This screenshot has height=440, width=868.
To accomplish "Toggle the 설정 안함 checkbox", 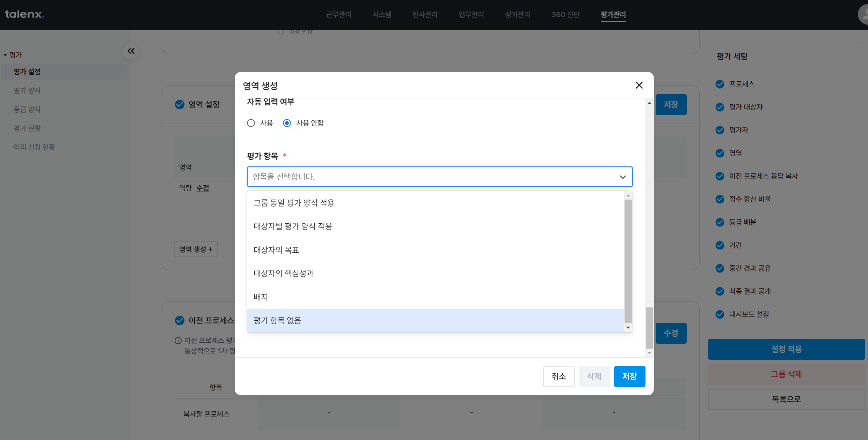I will [x=281, y=32].
